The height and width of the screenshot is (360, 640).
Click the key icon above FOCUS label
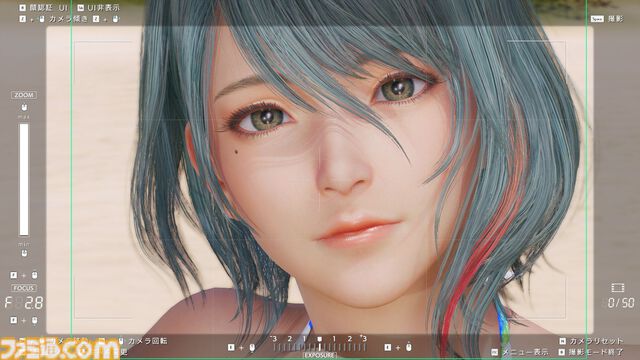[13, 275]
